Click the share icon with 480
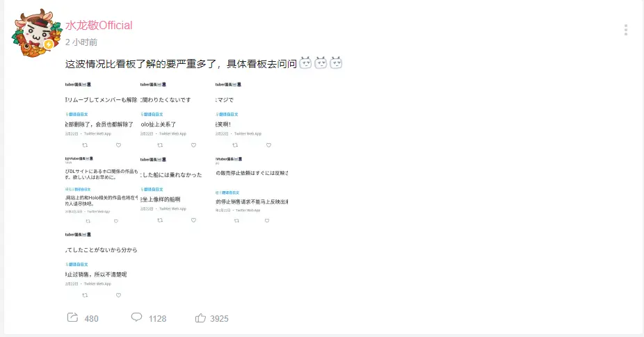This screenshot has width=644, height=337. pos(72,318)
